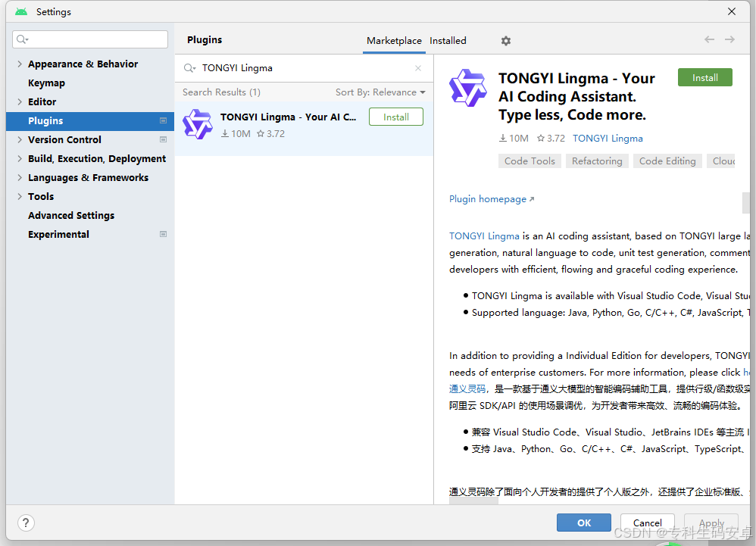Open the TONGYI Lingma vendor link
The width and height of the screenshot is (756, 546).
[x=608, y=139]
